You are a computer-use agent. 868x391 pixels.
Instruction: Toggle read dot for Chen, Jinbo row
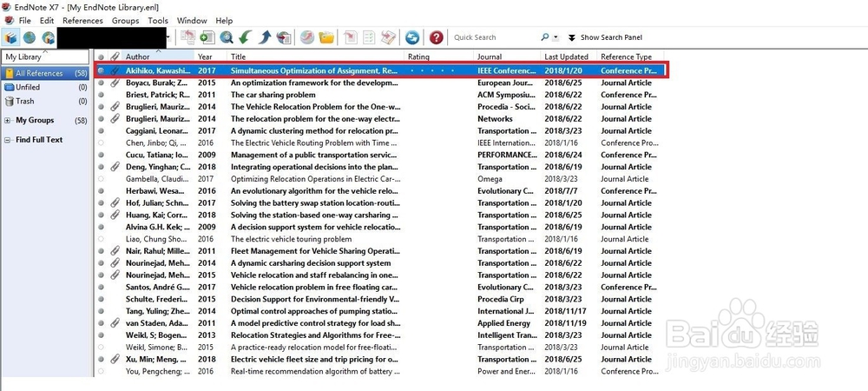tap(101, 142)
